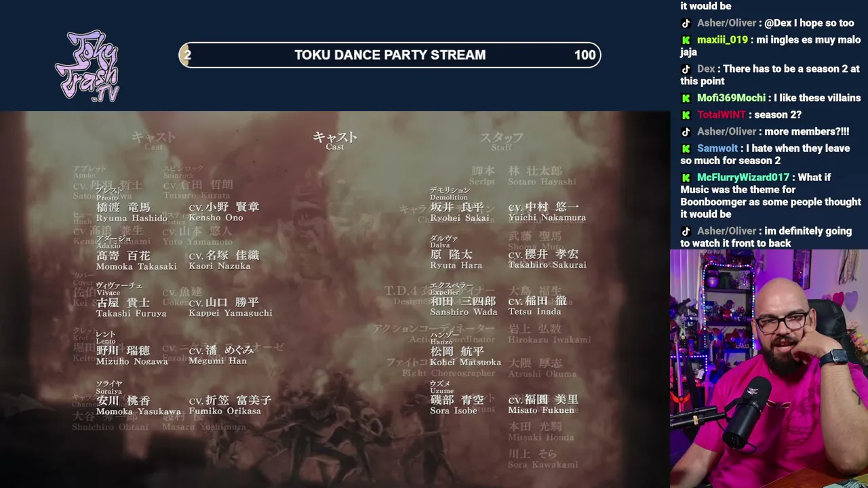868x488 pixels.
Task: Click the Kick icon beside Samwolt
Action: [686, 148]
